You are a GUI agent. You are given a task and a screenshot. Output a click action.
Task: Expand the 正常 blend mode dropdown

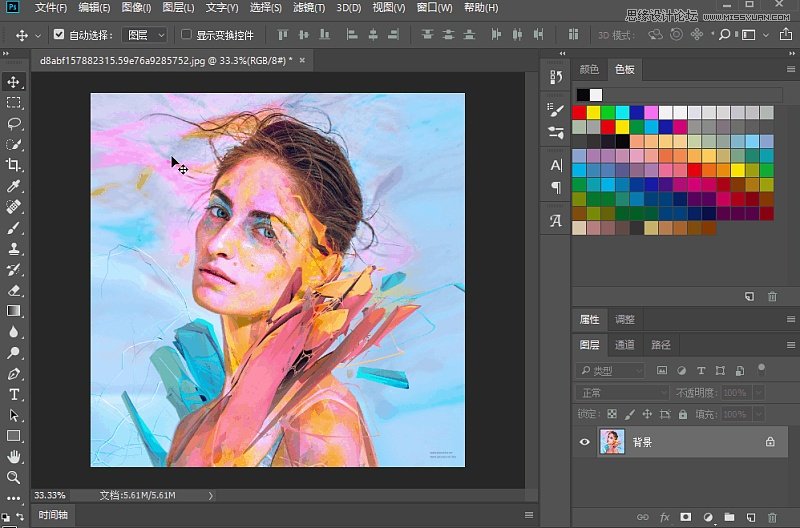pyautogui.click(x=622, y=393)
